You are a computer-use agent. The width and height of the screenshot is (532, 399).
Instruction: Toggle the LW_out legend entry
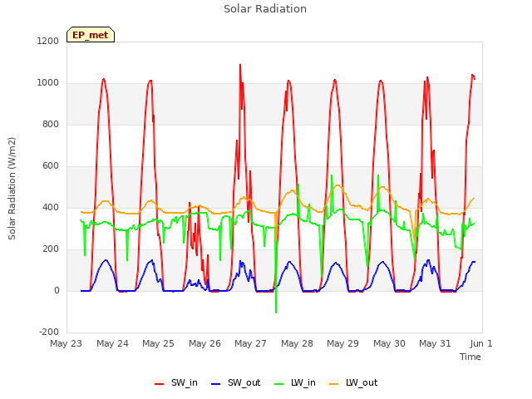pyautogui.click(x=353, y=382)
